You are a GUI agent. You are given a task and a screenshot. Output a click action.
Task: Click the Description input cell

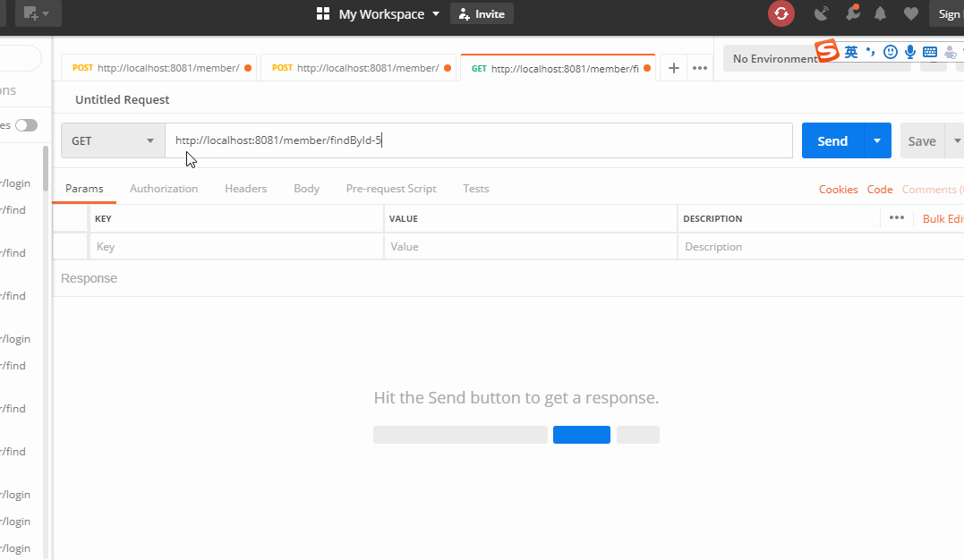[821, 247]
